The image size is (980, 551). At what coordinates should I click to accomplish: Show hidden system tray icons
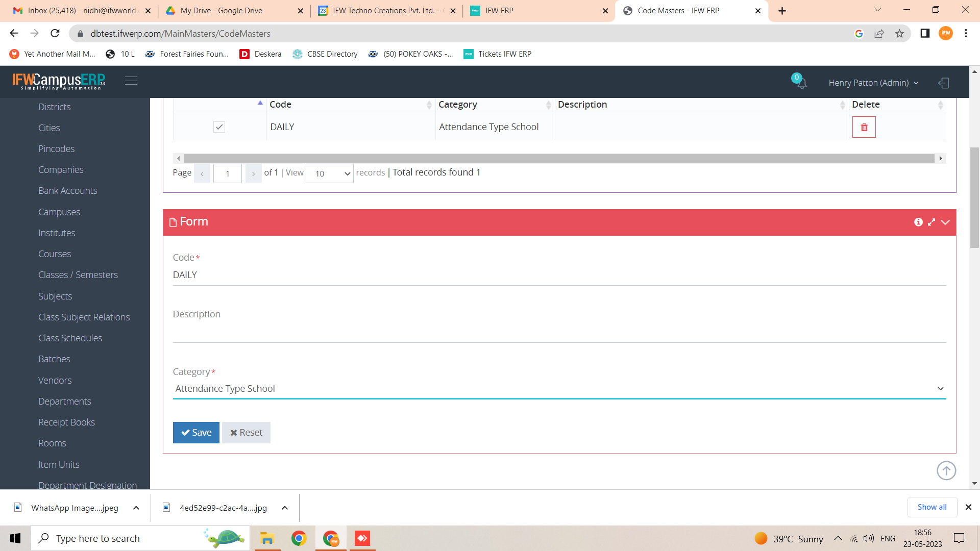pos(838,538)
